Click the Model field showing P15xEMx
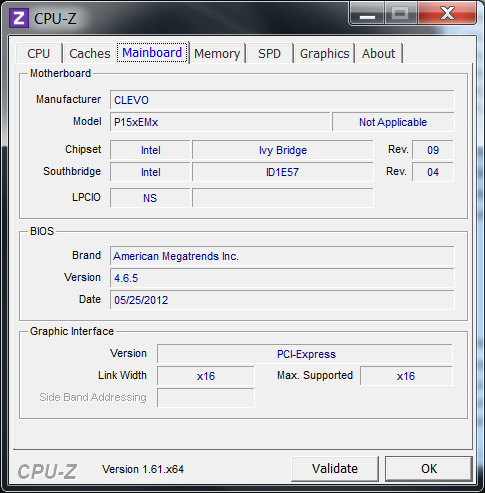Screen dimensions: 485x493 tap(220, 122)
